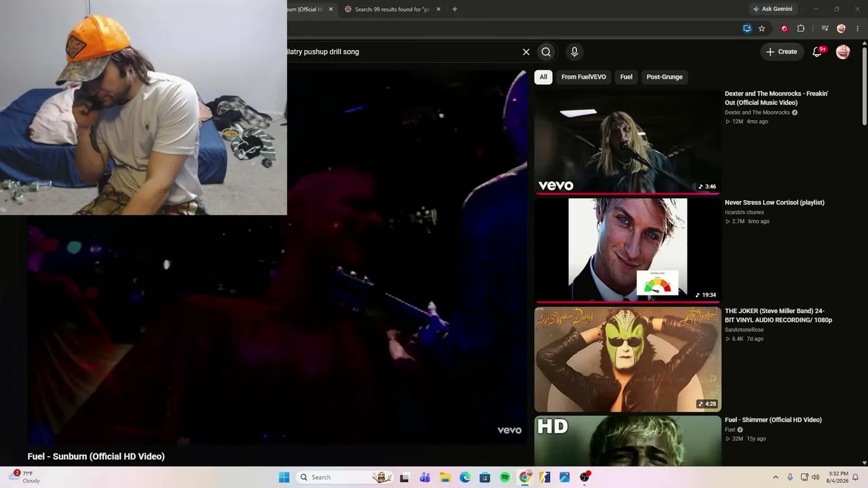The height and width of the screenshot is (488, 868).
Task: Open Dexter and The Moonrocks Freakin' Out video
Action: tap(776, 98)
